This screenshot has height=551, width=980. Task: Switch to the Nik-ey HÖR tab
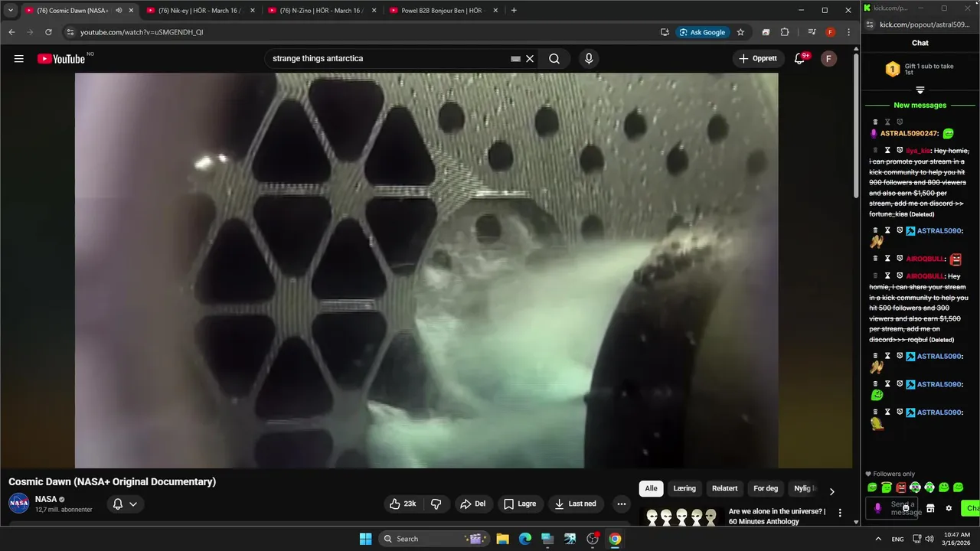click(201, 11)
